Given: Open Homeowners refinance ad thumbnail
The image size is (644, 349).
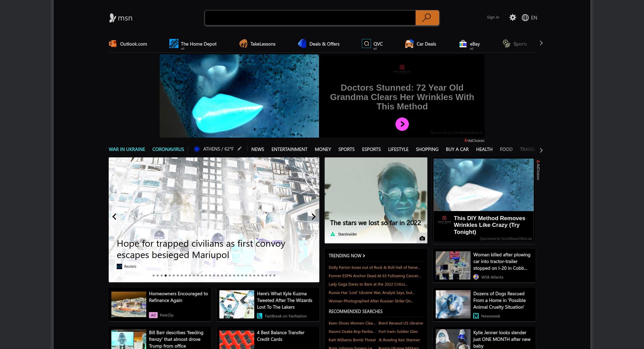Looking at the screenshot, I should (129, 304).
